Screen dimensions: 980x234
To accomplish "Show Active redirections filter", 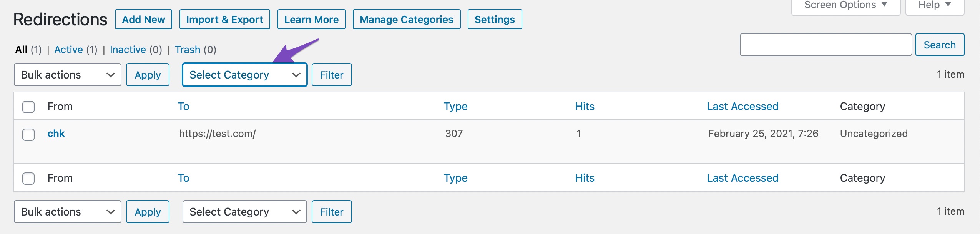I will [69, 50].
